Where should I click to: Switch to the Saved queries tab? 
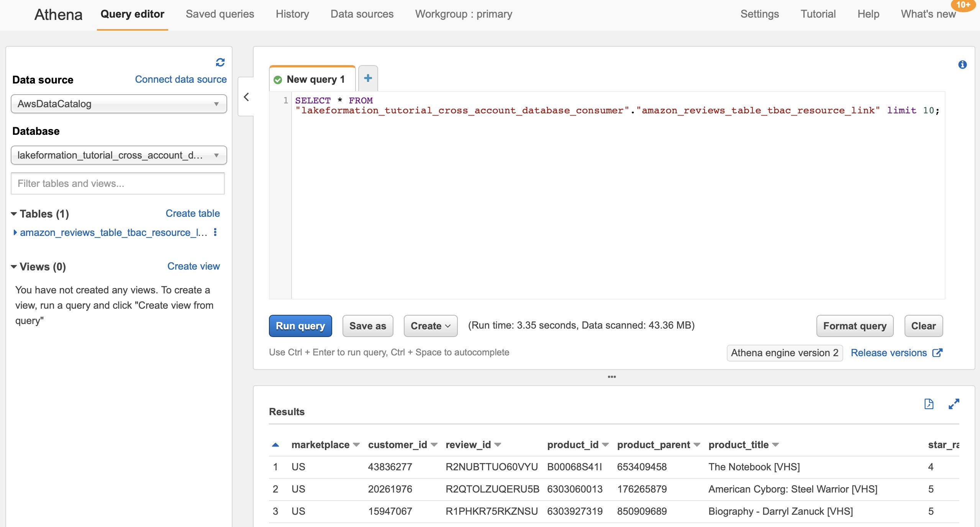220,14
